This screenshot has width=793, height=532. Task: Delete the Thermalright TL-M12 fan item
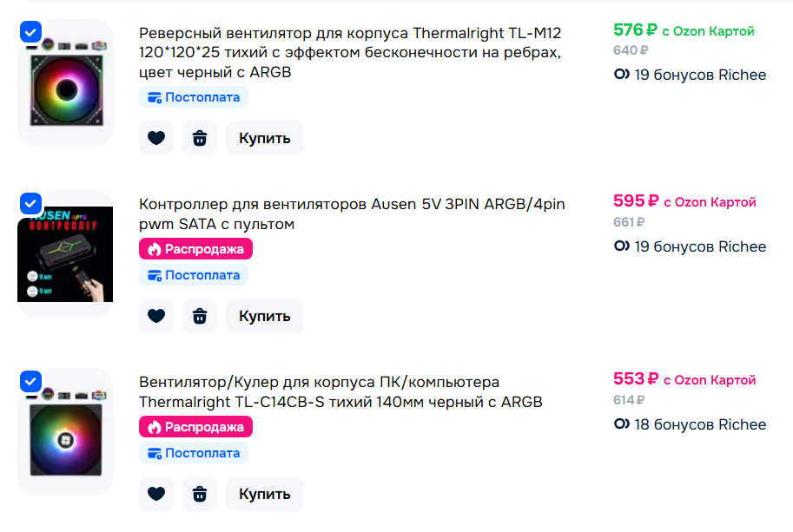[200, 138]
